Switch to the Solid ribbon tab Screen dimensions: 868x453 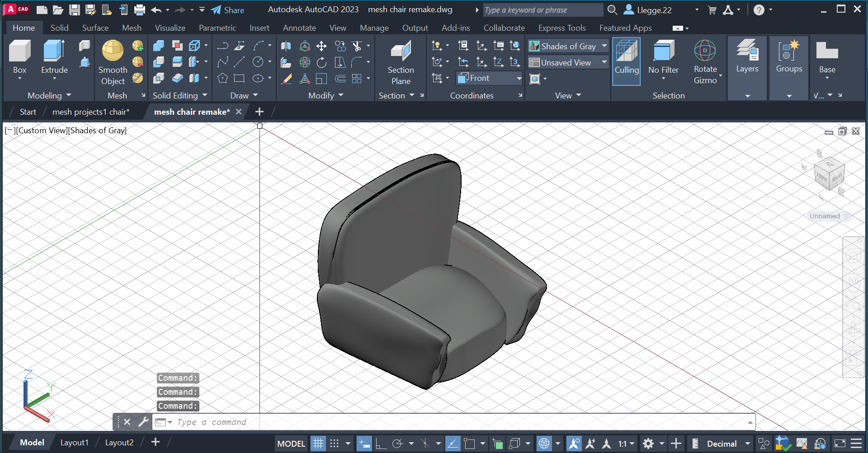59,28
